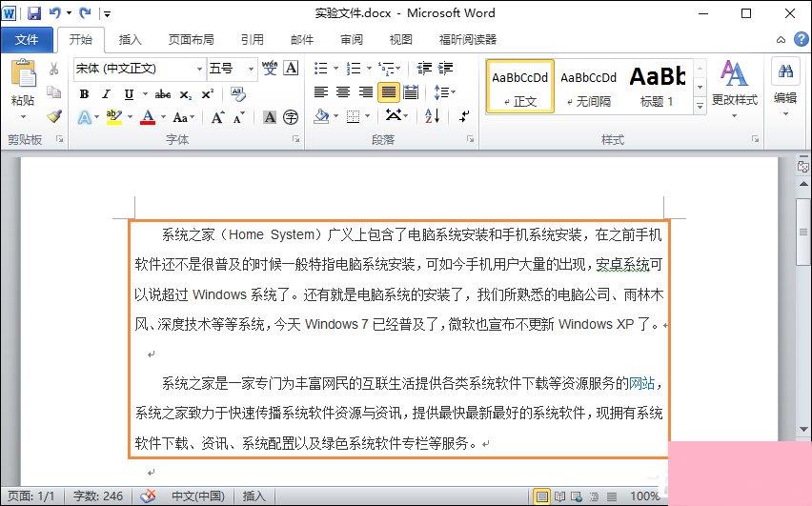Image resolution: width=812 pixels, height=506 pixels.
Task: Select justify alignment
Action: coord(389,92)
